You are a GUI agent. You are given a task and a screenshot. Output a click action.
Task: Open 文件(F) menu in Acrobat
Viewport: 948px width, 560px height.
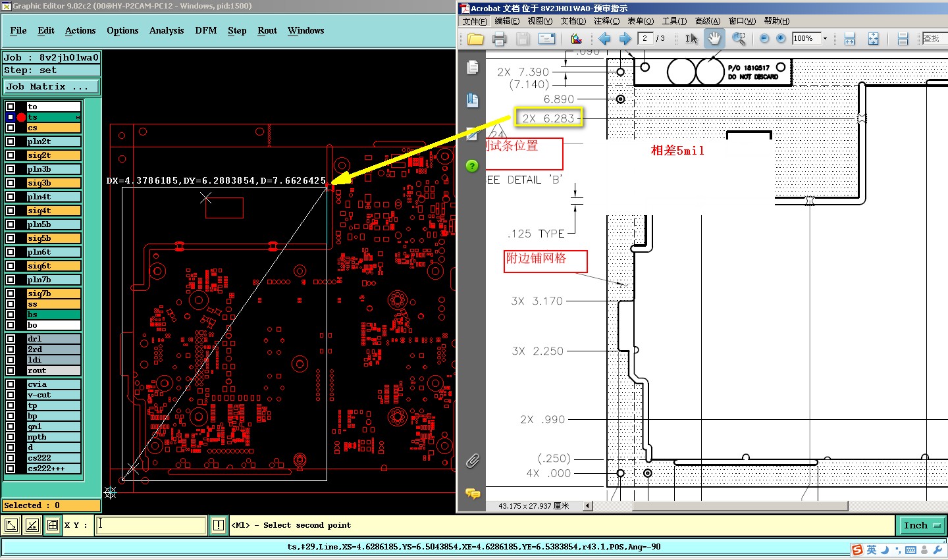coord(475,21)
